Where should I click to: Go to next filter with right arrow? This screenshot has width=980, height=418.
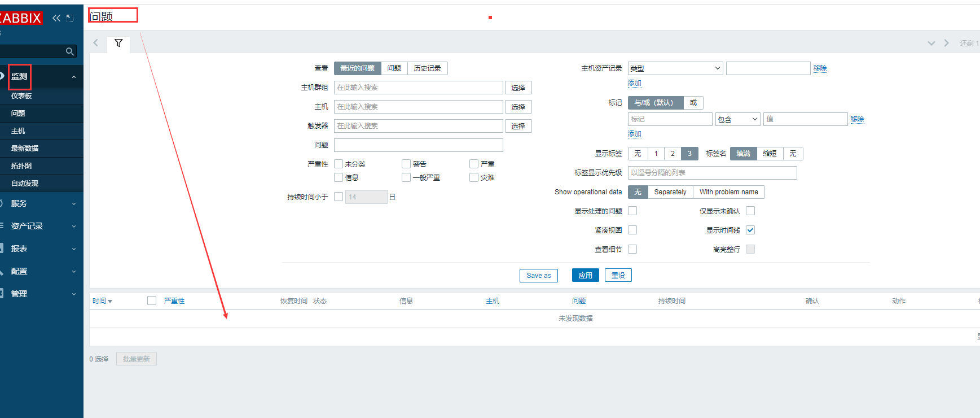click(946, 43)
